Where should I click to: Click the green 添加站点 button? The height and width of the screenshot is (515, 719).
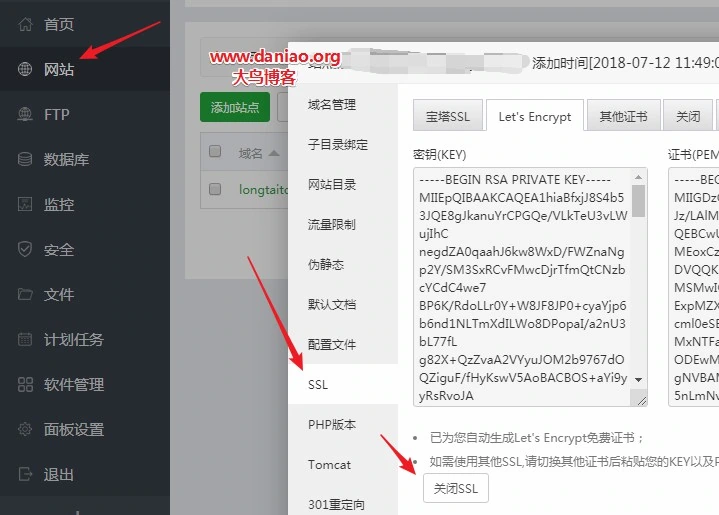pos(235,107)
